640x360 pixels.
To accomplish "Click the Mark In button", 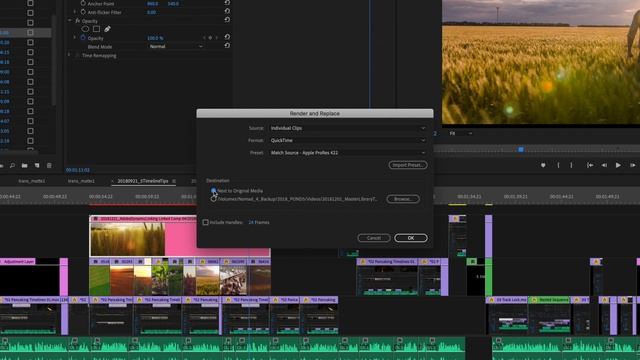I will (558, 165).
